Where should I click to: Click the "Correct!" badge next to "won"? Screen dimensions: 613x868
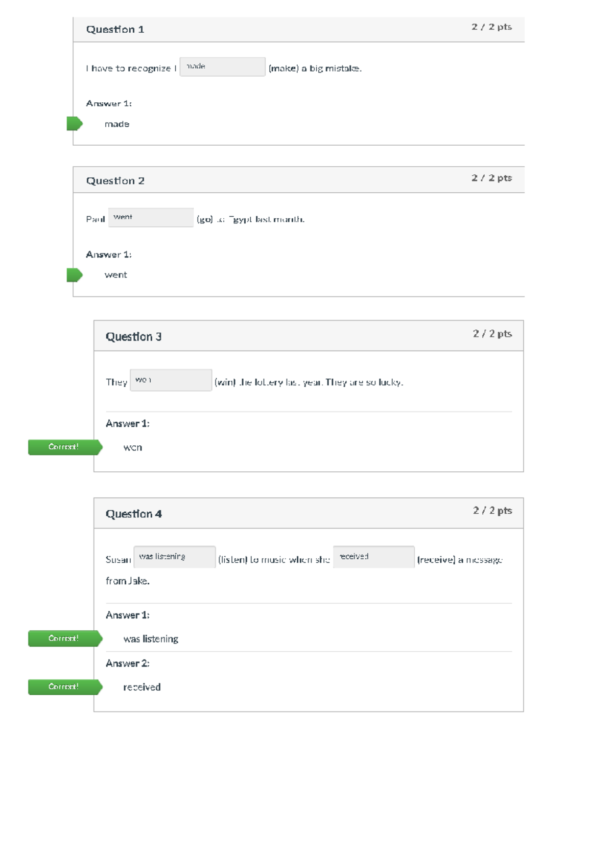tap(64, 447)
